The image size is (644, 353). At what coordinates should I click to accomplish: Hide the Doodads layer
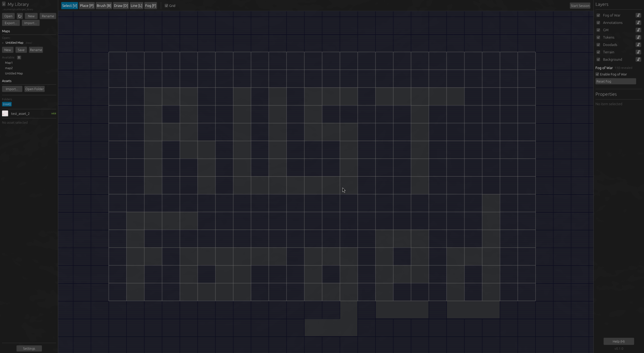(x=599, y=44)
